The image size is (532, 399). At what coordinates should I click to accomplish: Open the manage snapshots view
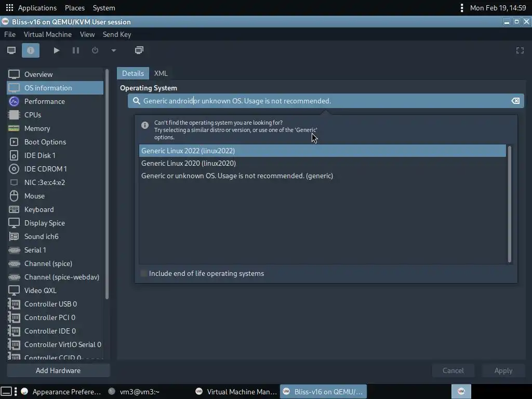tap(139, 50)
